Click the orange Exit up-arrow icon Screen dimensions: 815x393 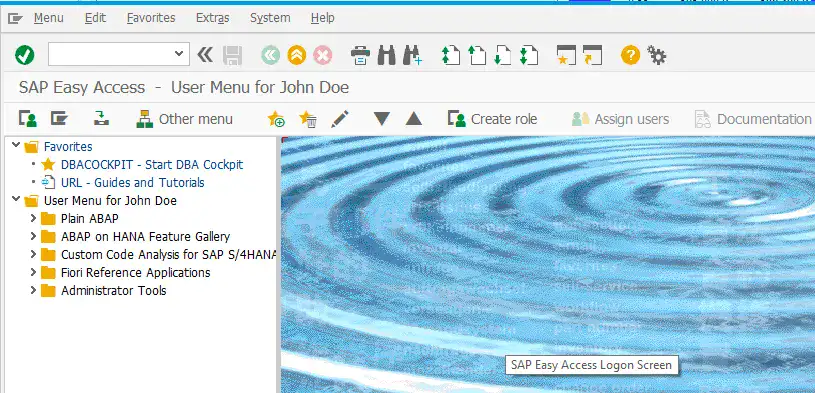pyautogui.click(x=297, y=55)
